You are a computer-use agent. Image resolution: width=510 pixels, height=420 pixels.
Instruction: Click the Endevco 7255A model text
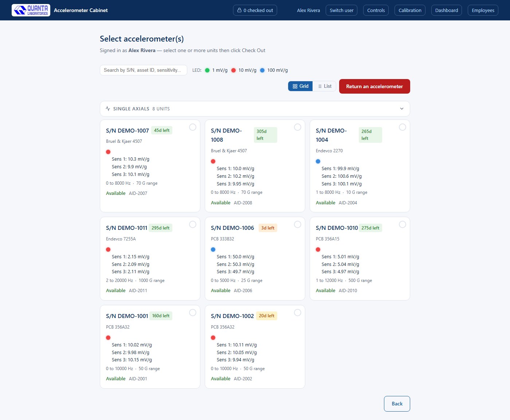click(121, 239)
